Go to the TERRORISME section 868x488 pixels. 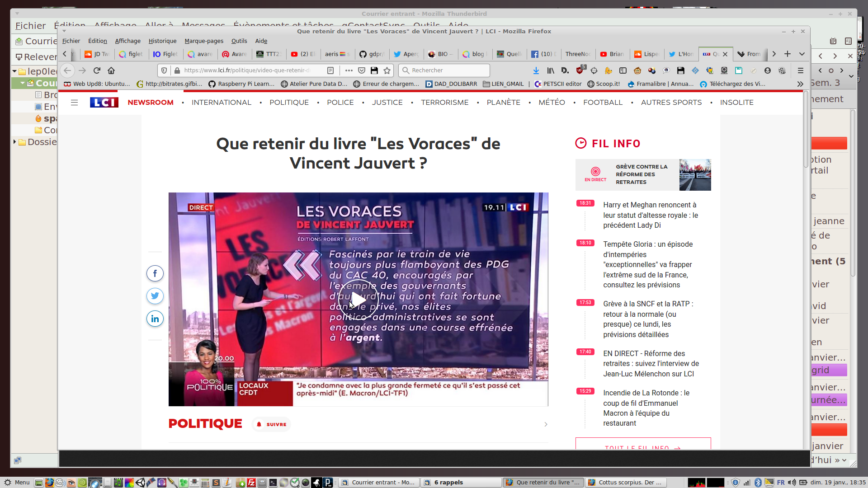pos(445,103)
